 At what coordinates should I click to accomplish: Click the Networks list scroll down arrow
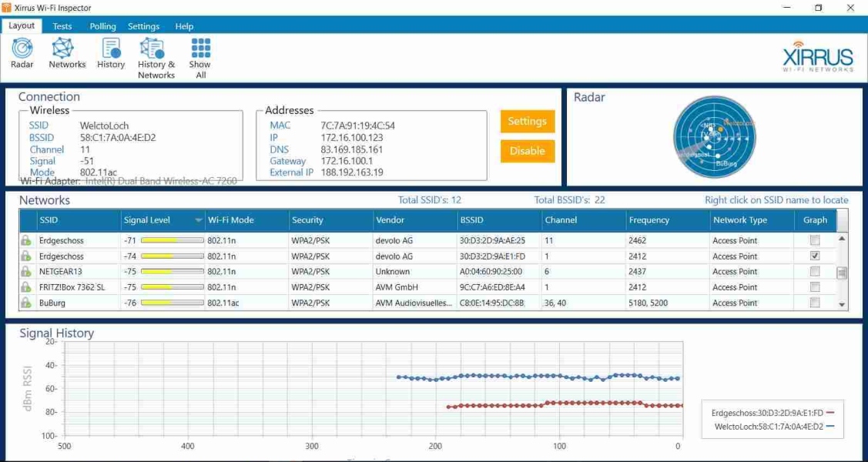[x=842, y=304]
